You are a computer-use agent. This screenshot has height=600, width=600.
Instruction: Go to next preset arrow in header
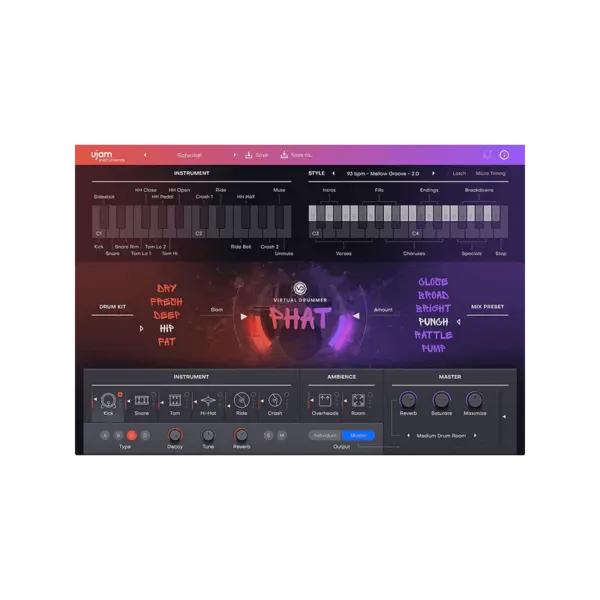234,155
